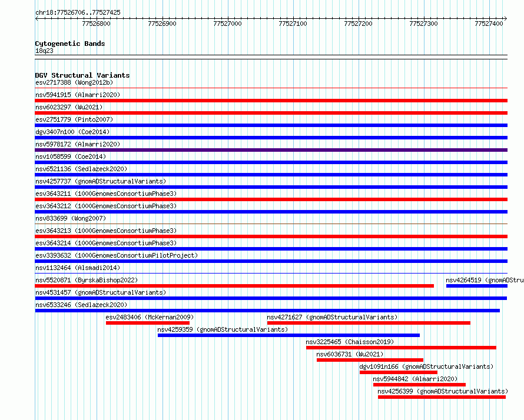This screenshot has height=420, width=524.
Task: Click the purple bar under nsv5978172
Action: pos(271,150)
